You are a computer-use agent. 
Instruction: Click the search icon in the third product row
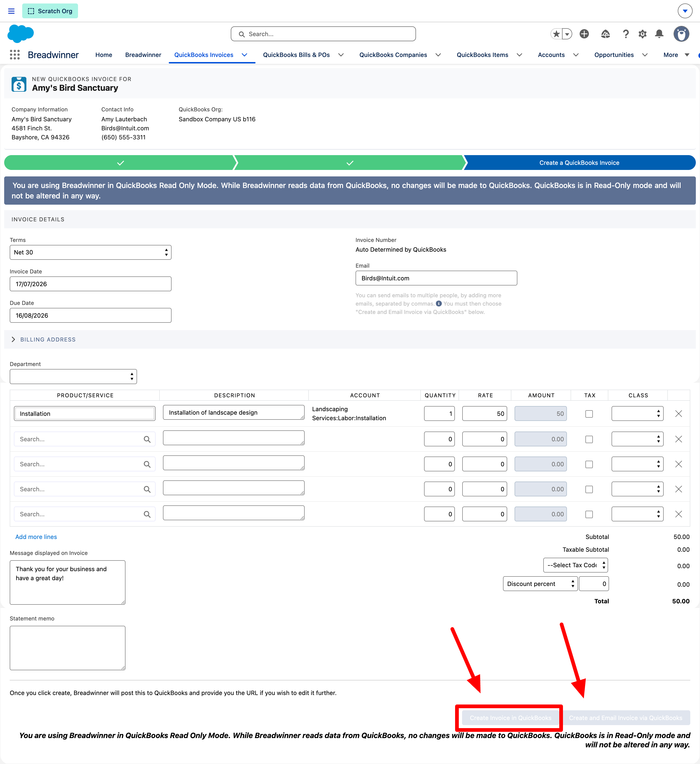click(x=147, y=464)
